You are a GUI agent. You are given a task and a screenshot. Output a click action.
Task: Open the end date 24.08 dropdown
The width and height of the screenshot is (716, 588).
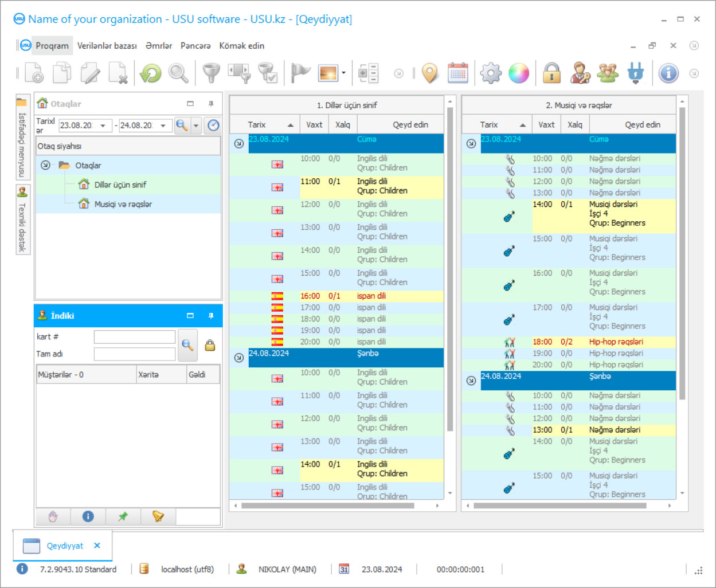(163, 126)
